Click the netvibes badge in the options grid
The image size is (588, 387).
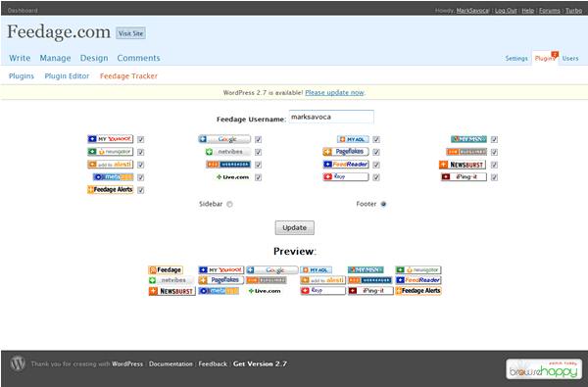[228, 152]
